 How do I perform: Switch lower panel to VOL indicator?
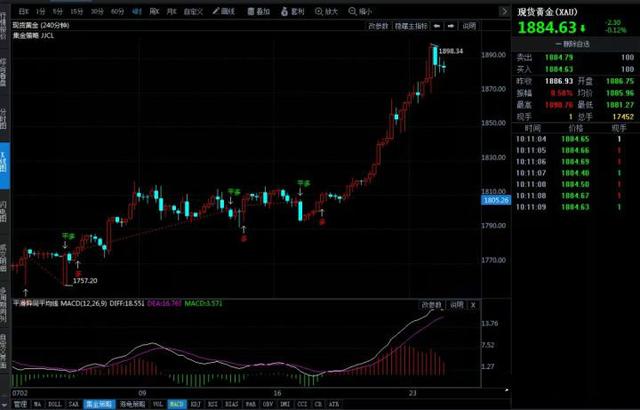(158, 404)
